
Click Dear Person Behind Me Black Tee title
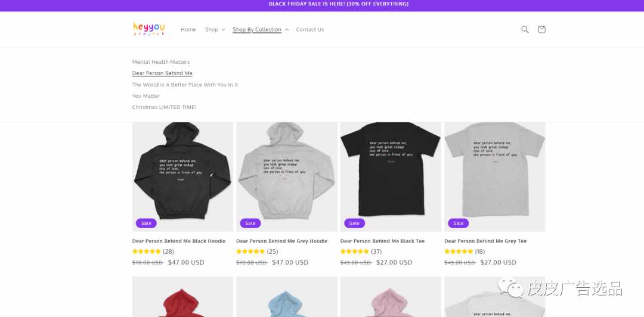(x=382, y=241)
